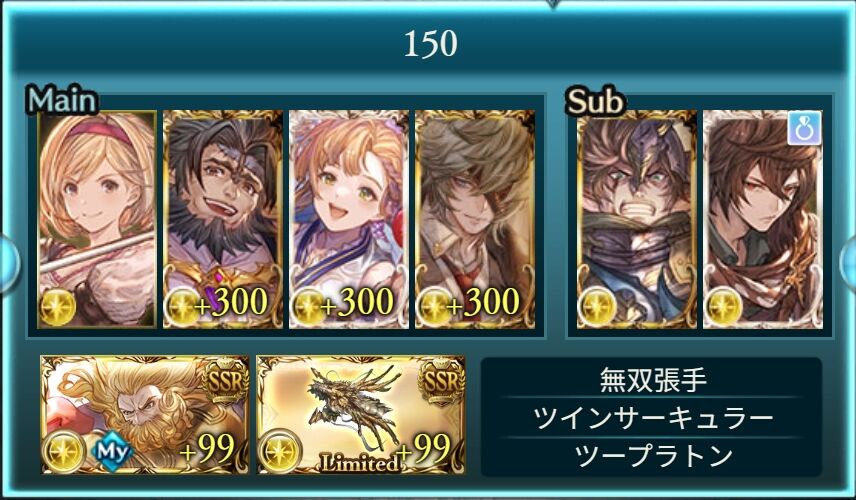This screenshot has height=500, width=856.
Task: Click the gold orb on bearded character
Action: 182,308
